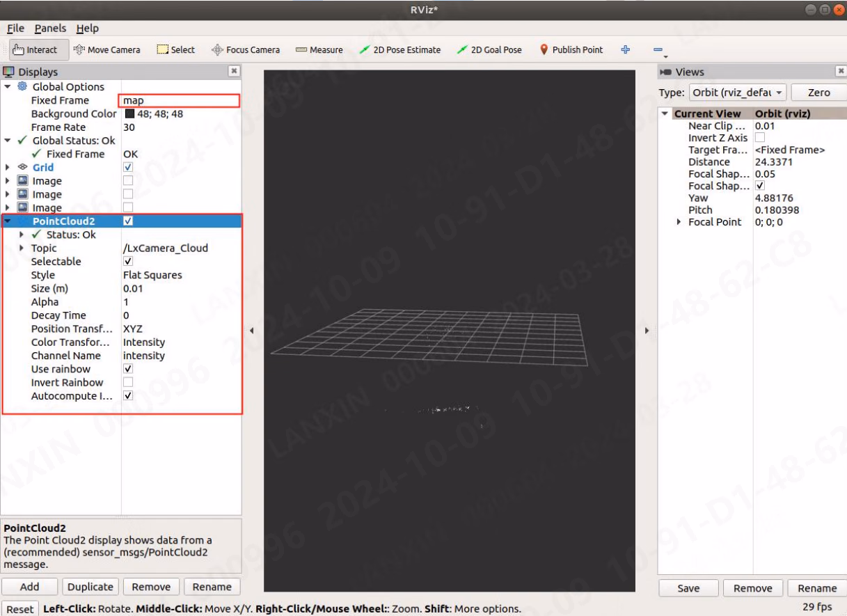Choose the Focus Camera tool

tap(245, 49)
